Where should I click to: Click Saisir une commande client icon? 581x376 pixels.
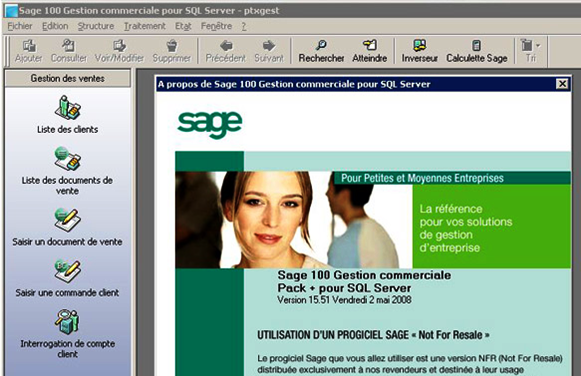[x=67, y=271]
